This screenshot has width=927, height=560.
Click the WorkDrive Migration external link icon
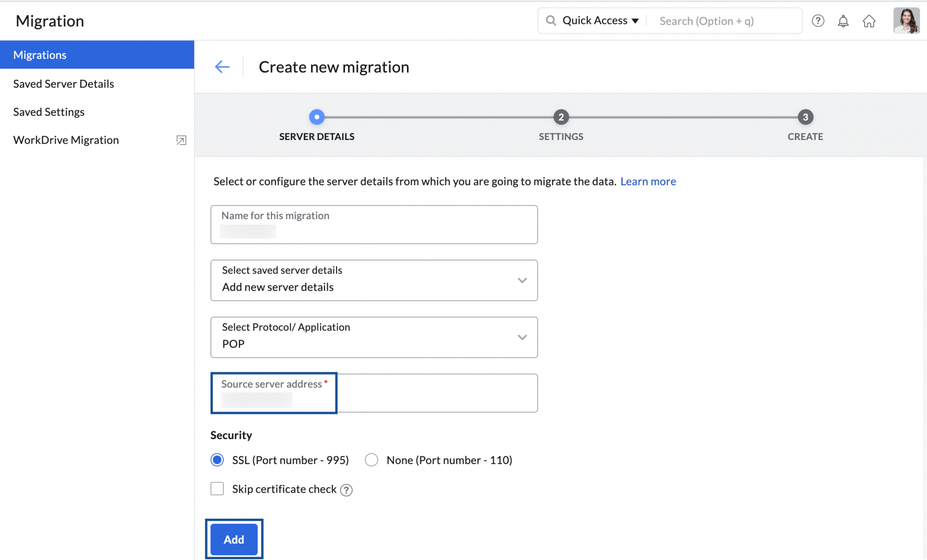pyautogui.click(x=181, y=140)
